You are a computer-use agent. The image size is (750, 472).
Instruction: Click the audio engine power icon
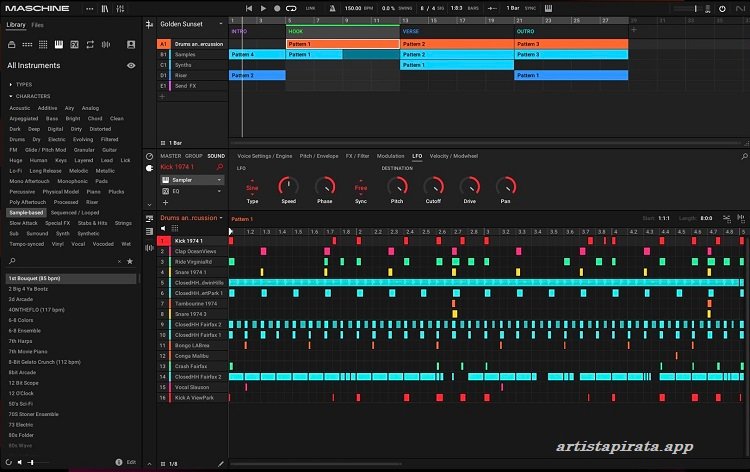pyautogui.click(x=722, y=9)
